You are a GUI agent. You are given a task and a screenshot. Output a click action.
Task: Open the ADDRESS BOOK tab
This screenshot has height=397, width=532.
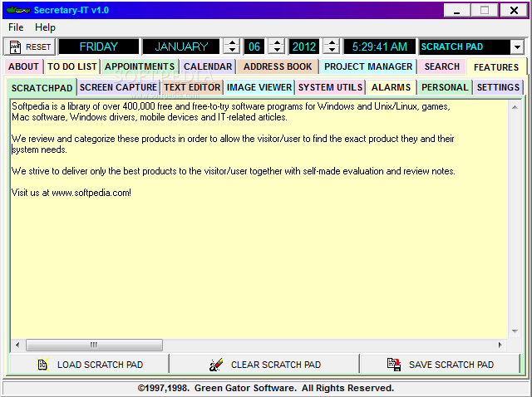(x=278, y=66)
